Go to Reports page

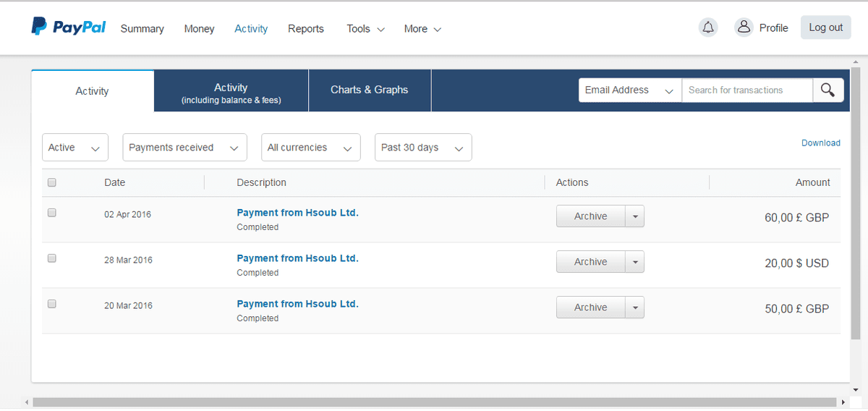(x=306, y=29)
